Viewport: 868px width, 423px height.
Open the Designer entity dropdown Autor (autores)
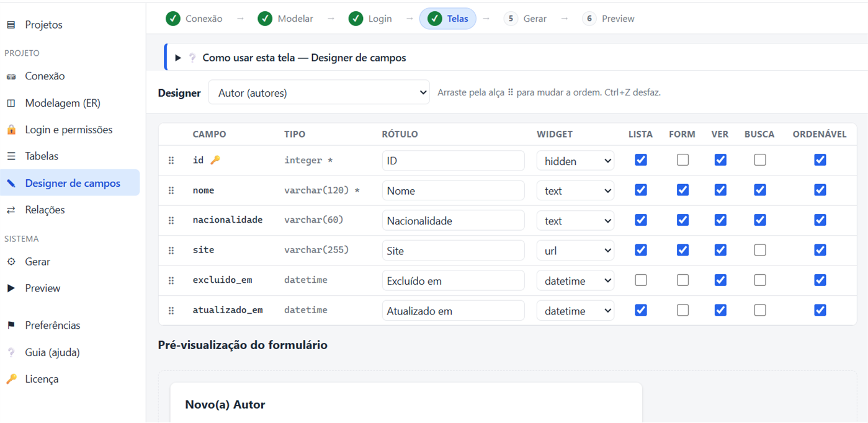click(x=319, y=92)
